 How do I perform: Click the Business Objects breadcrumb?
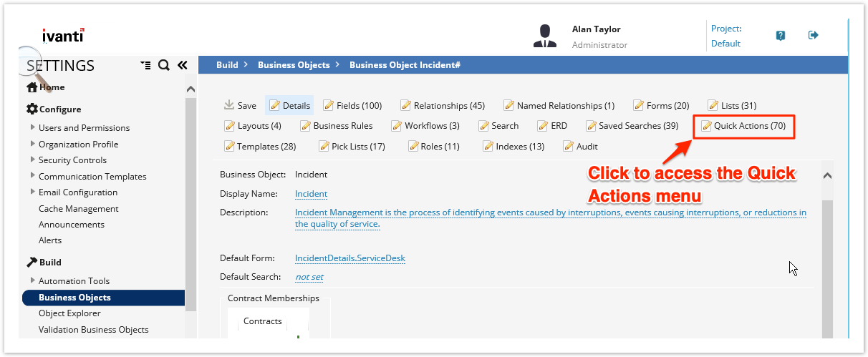[294, 65]
